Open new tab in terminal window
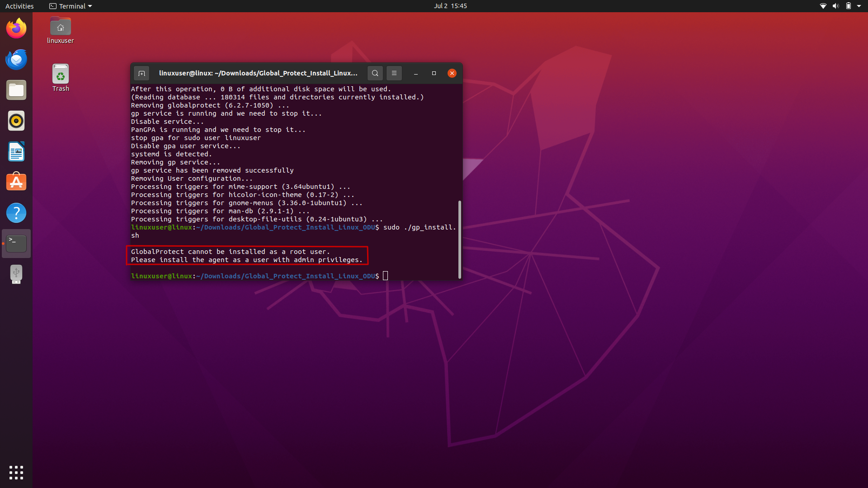This screenshot has height=488, width=868. coord(142,73)
